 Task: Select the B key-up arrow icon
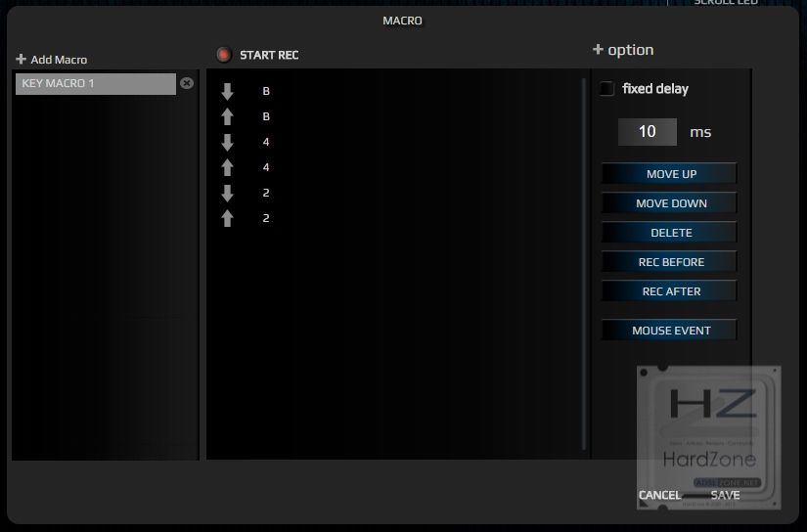[x=228, y=116]
